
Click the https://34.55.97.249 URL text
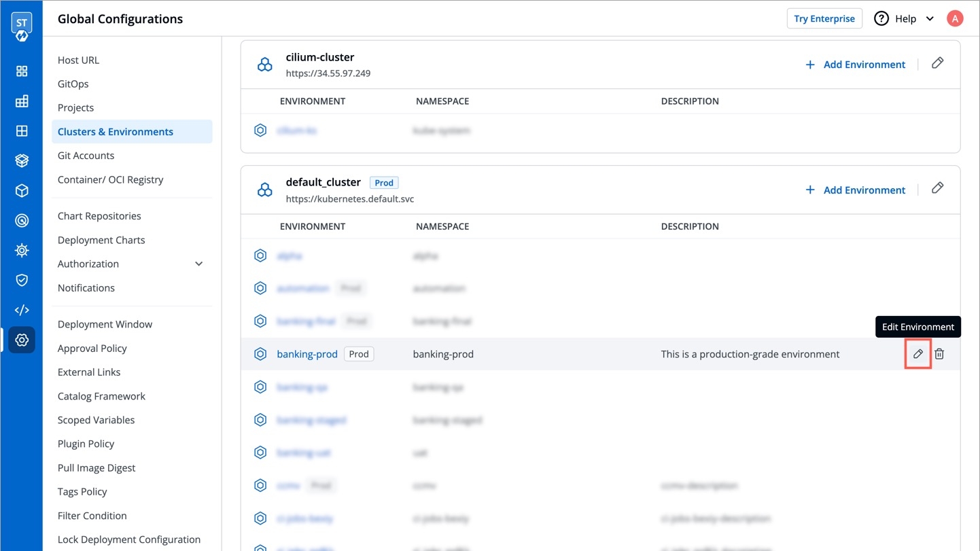click(x=328, y=73)
